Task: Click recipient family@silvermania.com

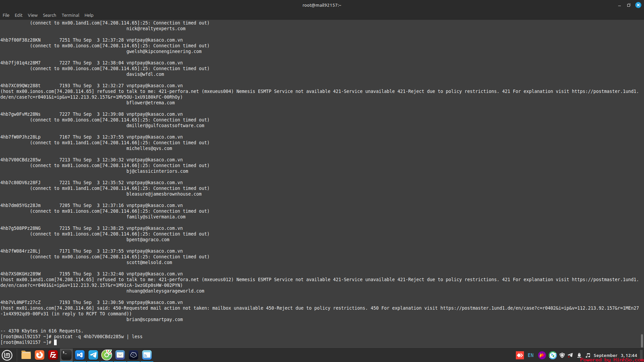Action: coord(156,217)
